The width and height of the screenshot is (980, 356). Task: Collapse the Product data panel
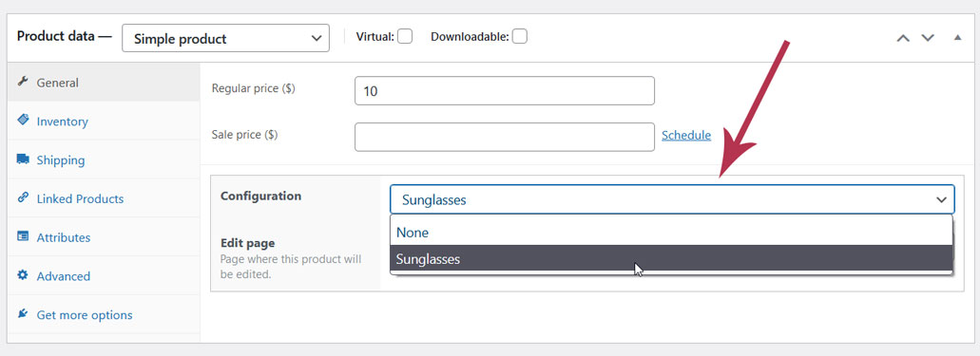click(957, 37)
